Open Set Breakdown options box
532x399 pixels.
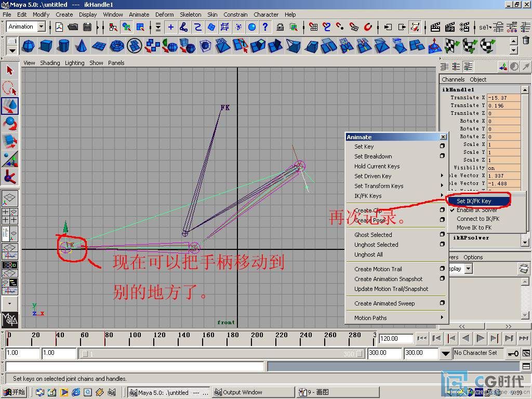[442, 156]
